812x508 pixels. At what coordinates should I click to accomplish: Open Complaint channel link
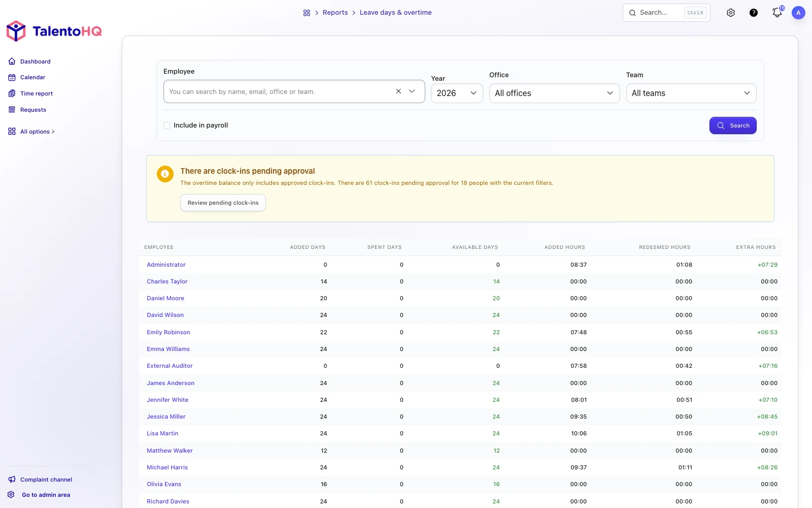click(x=46, y=480)
